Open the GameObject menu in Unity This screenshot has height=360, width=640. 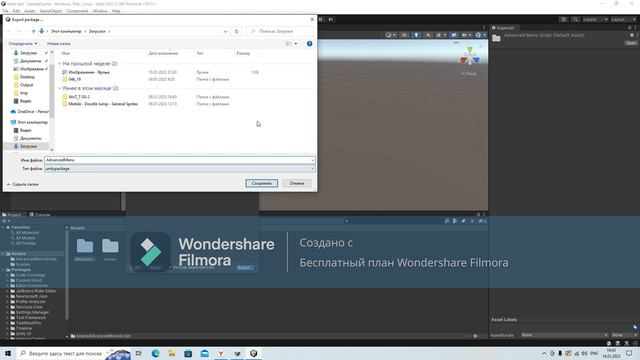pos(51,11)
